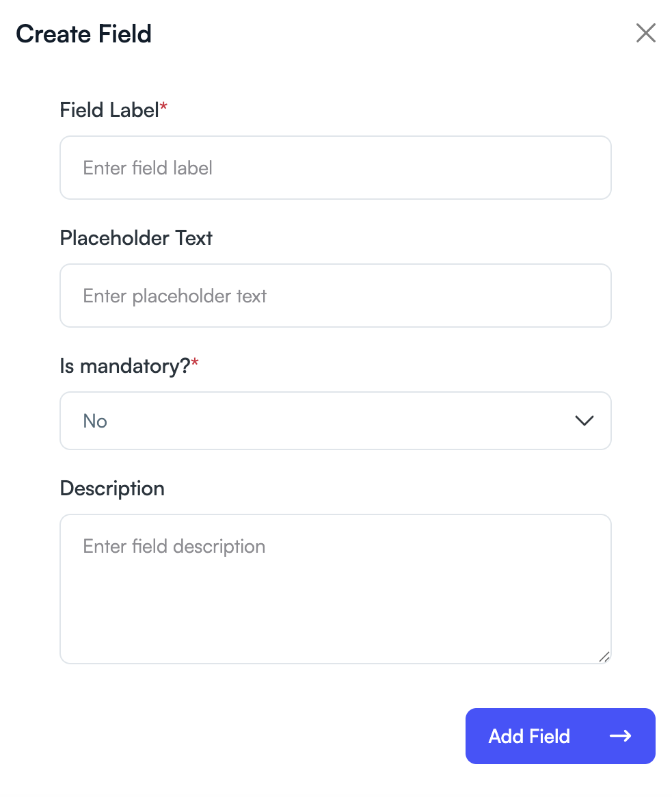Click the Description label above the textarea
Image resolution: width=672 pixels, height=797 pixels.
112,488
